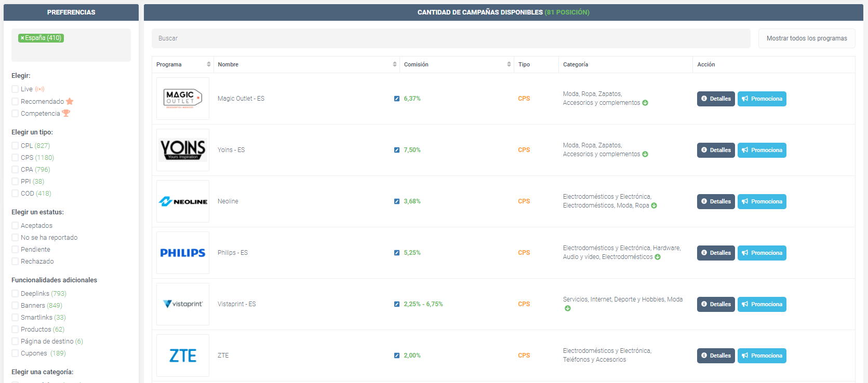Click the Neoline logo
This screenshot has width=868, height=383.
182,201
